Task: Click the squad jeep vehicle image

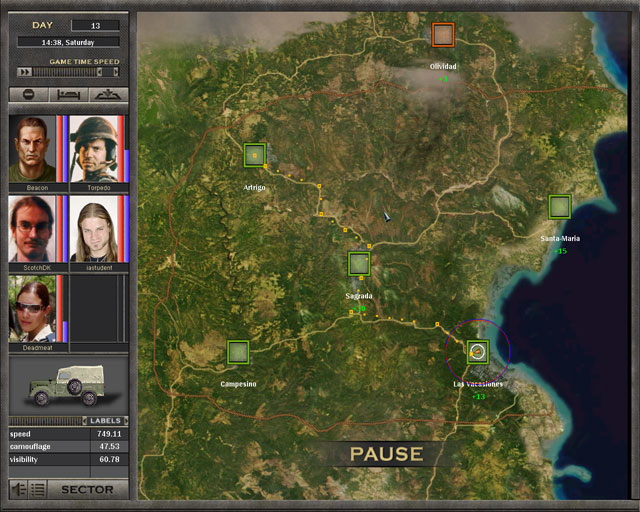Action: click(69, 386)
